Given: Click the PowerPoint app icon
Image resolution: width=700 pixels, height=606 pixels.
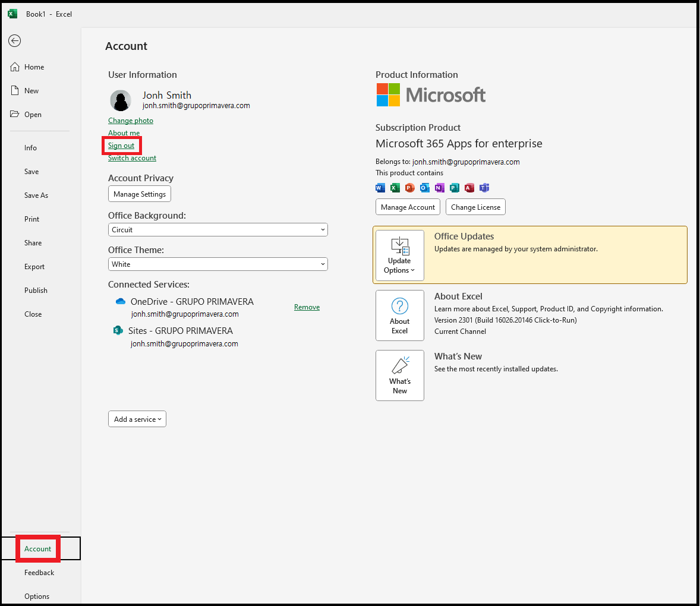Looking at the screenshot, I should (409, 188).
